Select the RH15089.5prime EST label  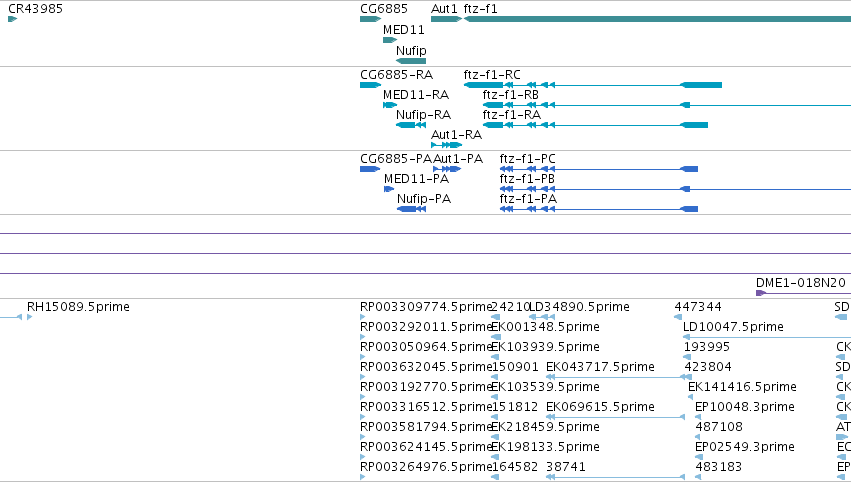(78, 307)
